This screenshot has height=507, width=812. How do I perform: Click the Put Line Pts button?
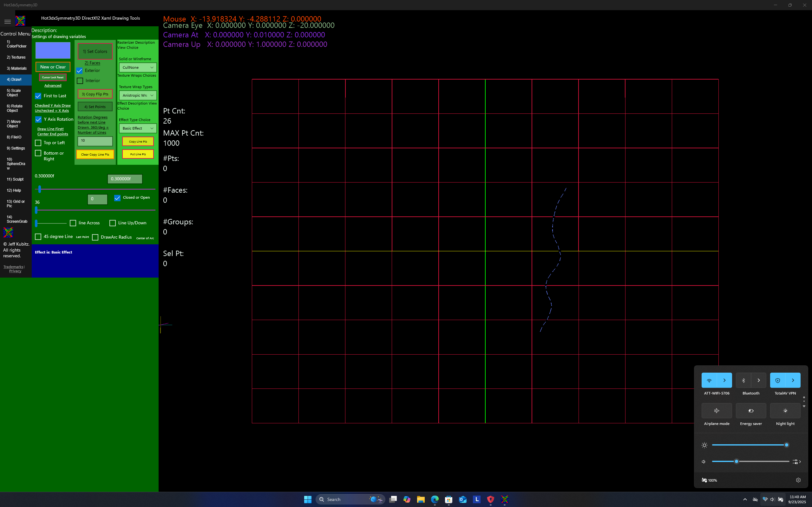point(137,154)
